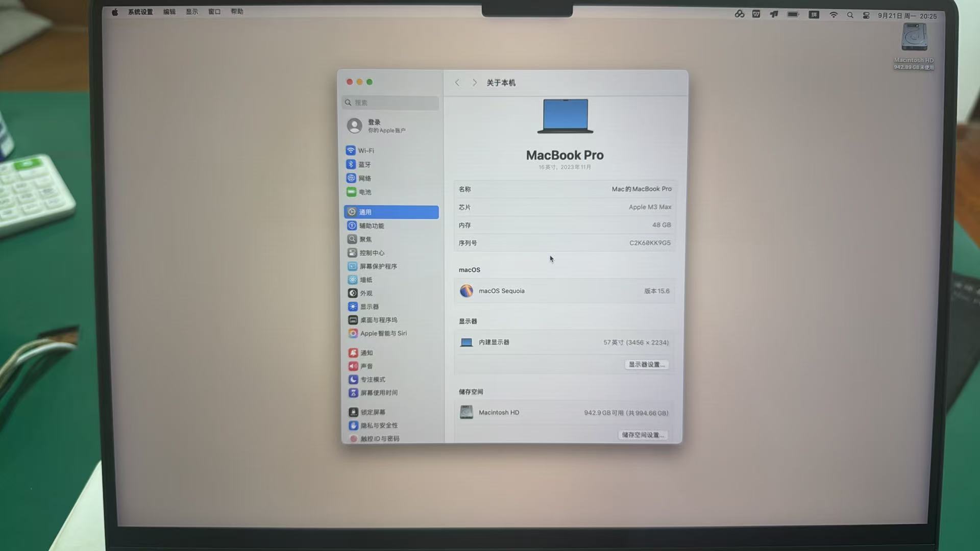Click the sidebar search field (搜索)
980x551 pixels.
390,103
